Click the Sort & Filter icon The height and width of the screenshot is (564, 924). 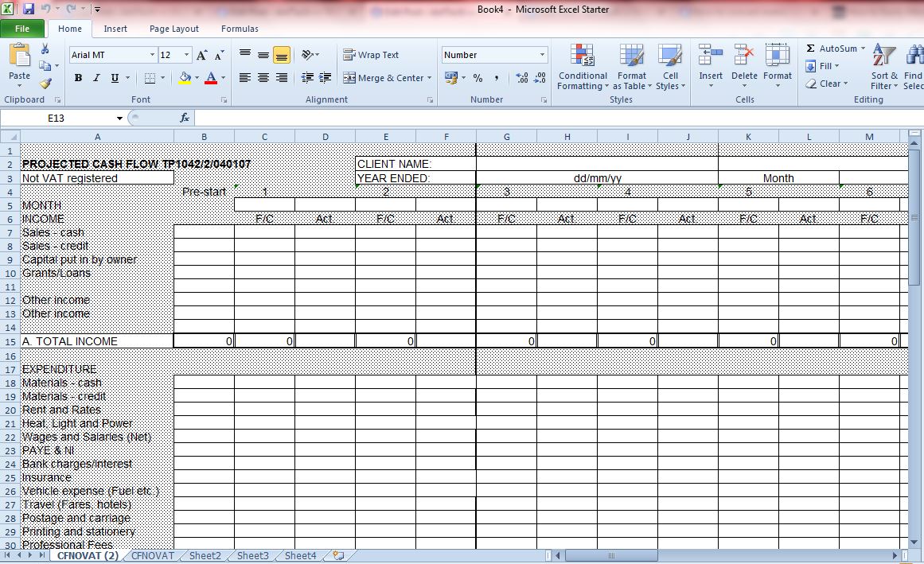pyautogui.click(x=883, y=67)
